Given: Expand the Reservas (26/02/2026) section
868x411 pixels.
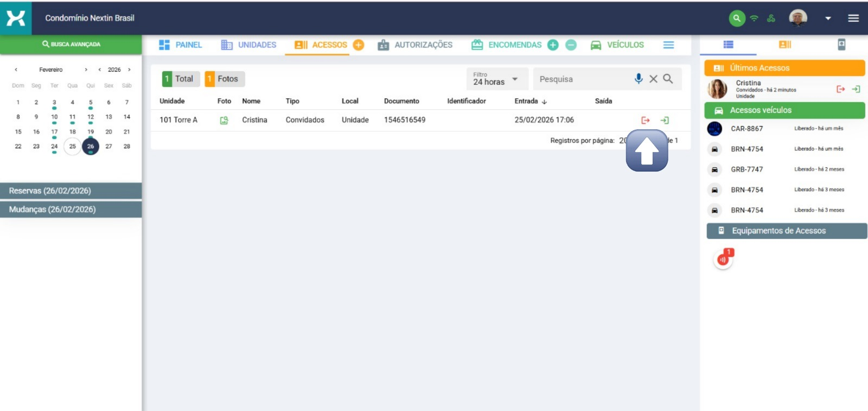Looking at the screenshot, I should (71, 191).
